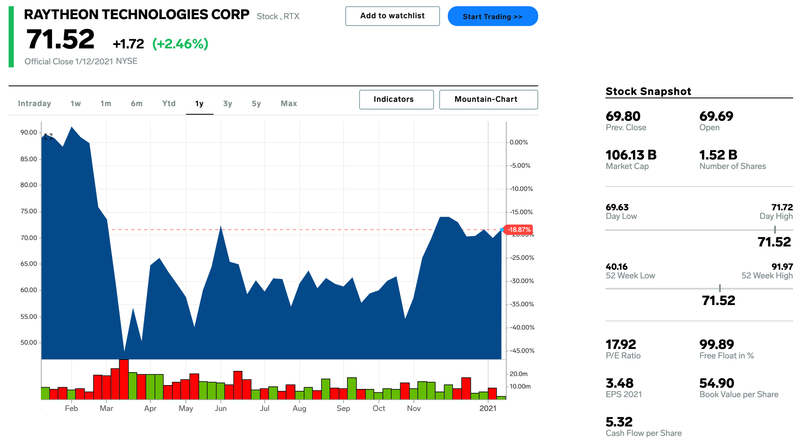
Task: Click the 71.52 headline stock price
Action: tap(60, 39)
